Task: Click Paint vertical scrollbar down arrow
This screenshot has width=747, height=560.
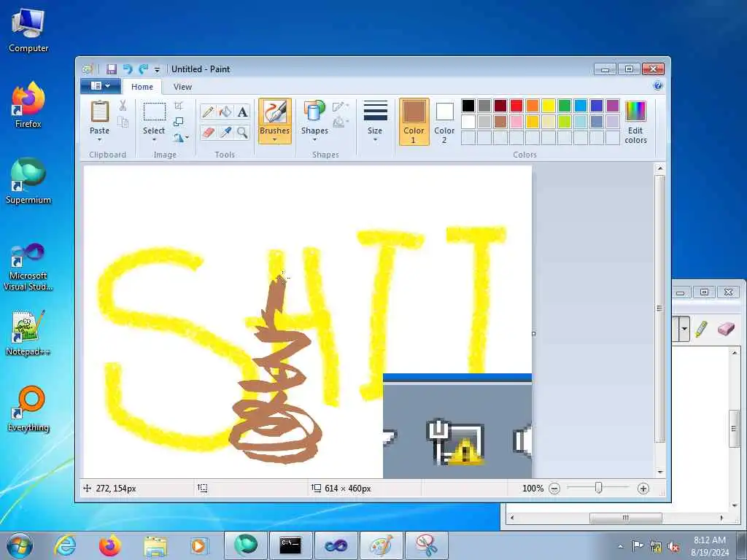Action: [x=659, y=472]
